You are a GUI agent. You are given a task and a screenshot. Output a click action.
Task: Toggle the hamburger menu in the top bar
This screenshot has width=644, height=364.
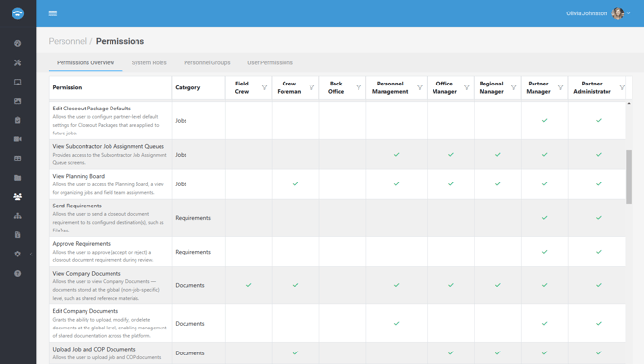[x=53, y=13]
